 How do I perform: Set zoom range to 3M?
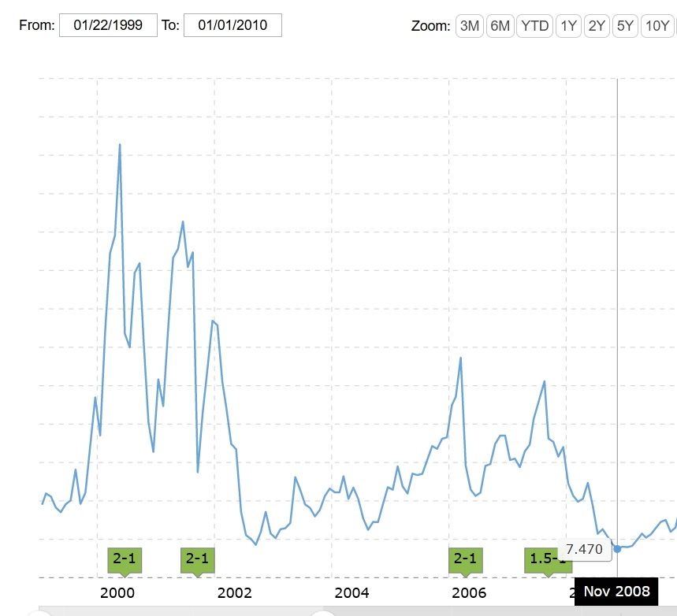click(x=469, y=26)
